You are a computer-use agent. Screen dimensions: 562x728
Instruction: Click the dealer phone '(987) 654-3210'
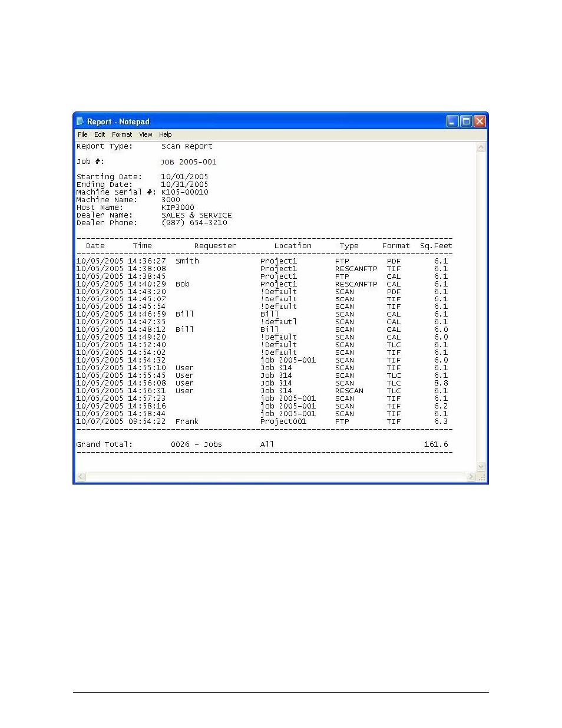pos(194,223)
